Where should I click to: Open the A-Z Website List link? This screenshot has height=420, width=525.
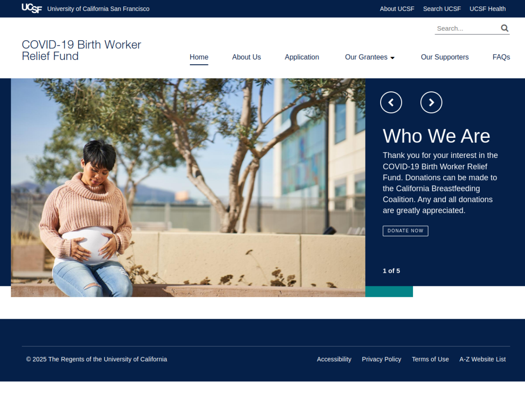pos(482,359)
